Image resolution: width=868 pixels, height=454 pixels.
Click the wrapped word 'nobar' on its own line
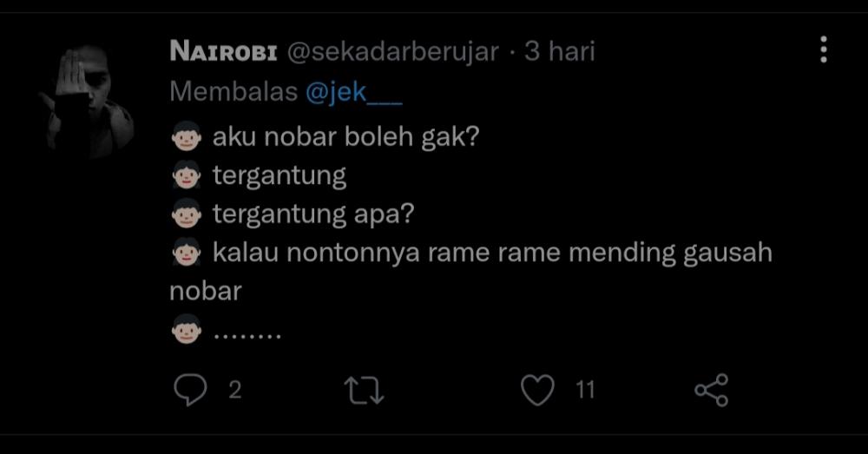click(206, 291)
